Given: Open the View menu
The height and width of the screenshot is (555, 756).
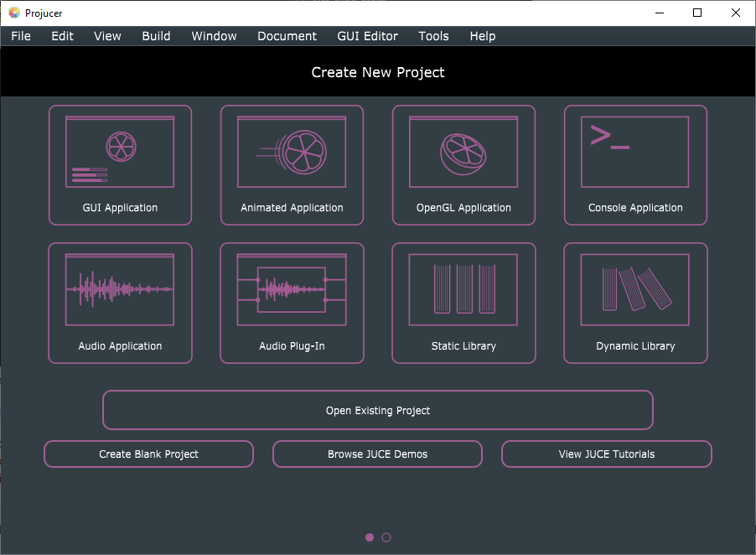Looking at the screenshot, I should click(107, 36).
